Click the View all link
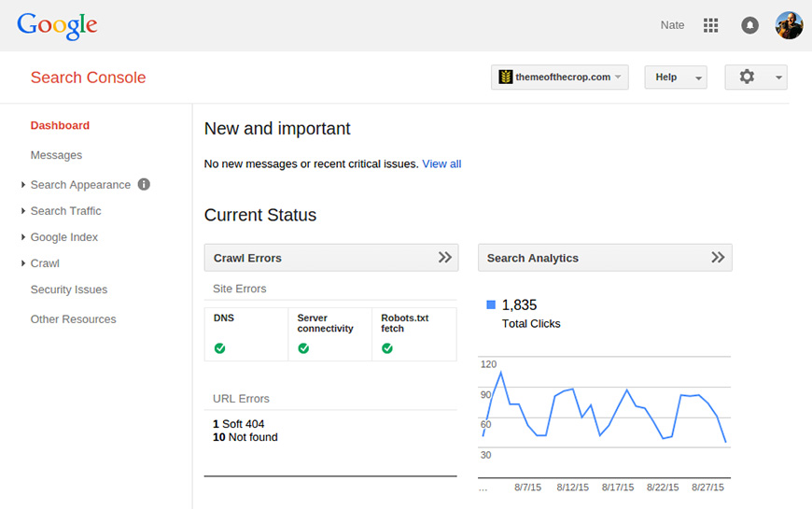Viewport: 812px width, 509px height. click(441, 163)
